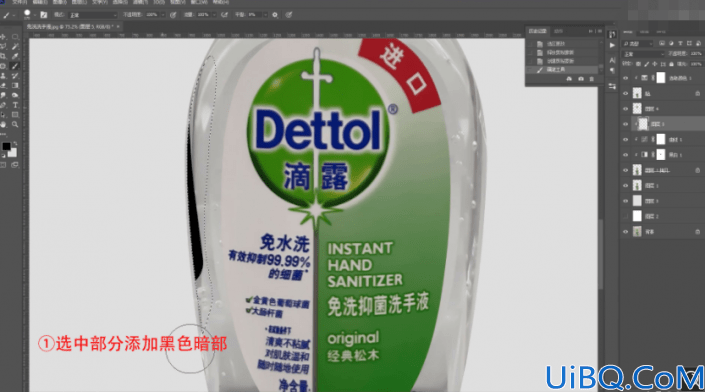Hide the locked layer below the top layer
Image resolution: width=705 pixels, height=392 pixels.
point(625,94)
